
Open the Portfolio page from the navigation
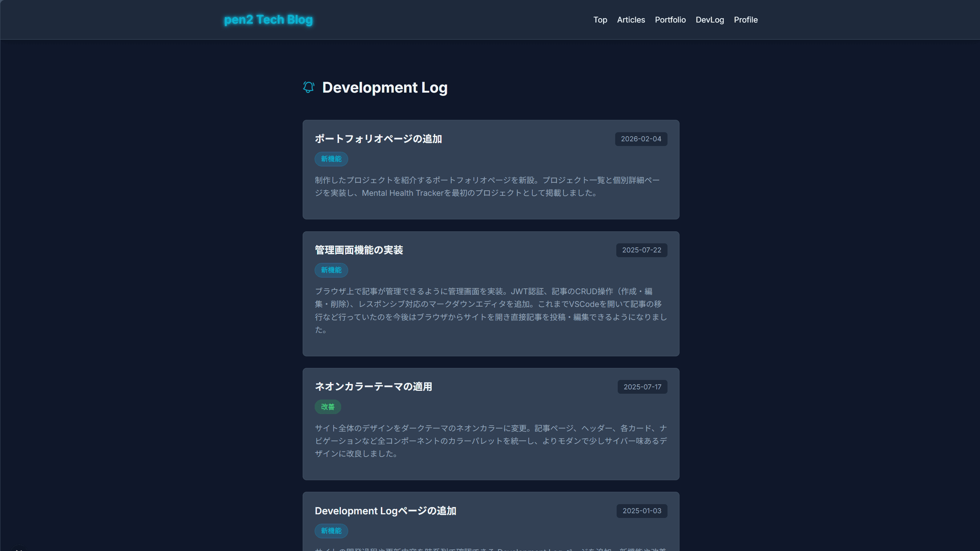(670, 19)
